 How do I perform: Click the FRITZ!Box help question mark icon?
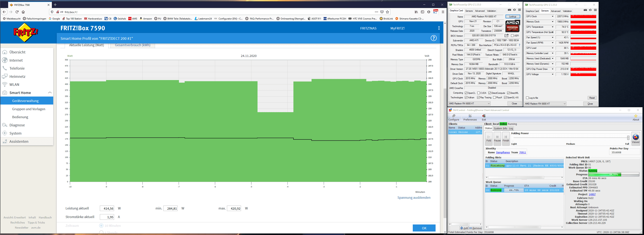point(433,38)
